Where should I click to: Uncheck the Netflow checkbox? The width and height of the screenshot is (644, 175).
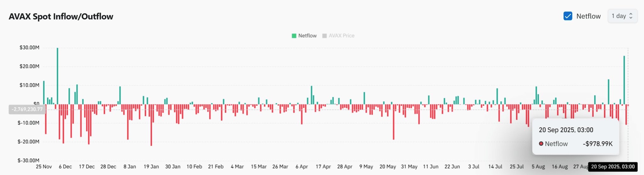(x=568, y=16)
